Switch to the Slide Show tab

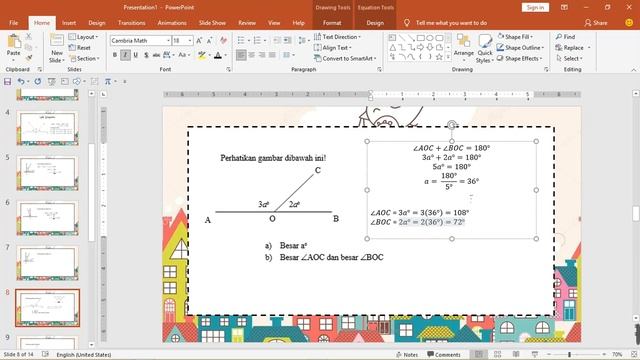point(212,23)
